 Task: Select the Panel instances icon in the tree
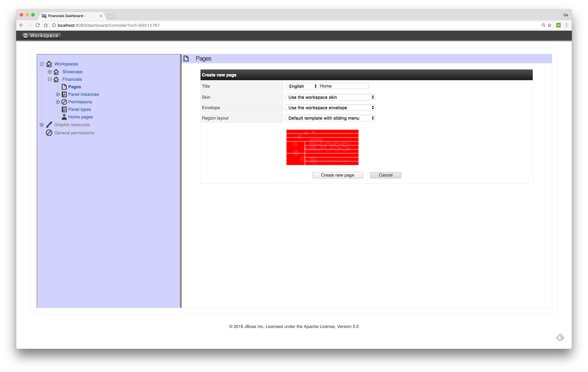click(x=64, y=94)
